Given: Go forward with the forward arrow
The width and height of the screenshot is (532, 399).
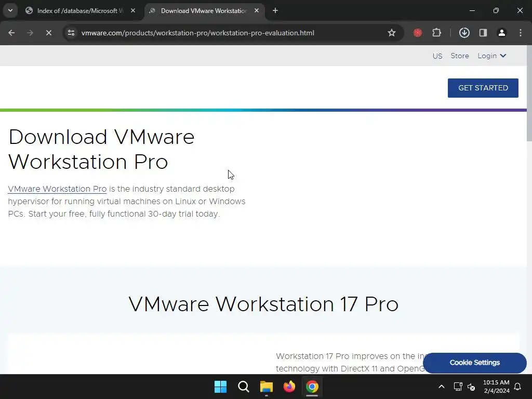Looking at the screenshot, I should point(30,33).
